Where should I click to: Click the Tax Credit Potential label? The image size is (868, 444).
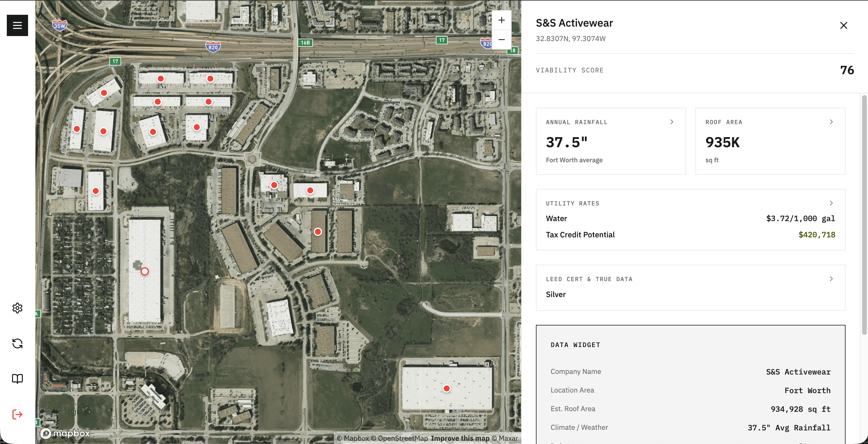pos(580,235)
